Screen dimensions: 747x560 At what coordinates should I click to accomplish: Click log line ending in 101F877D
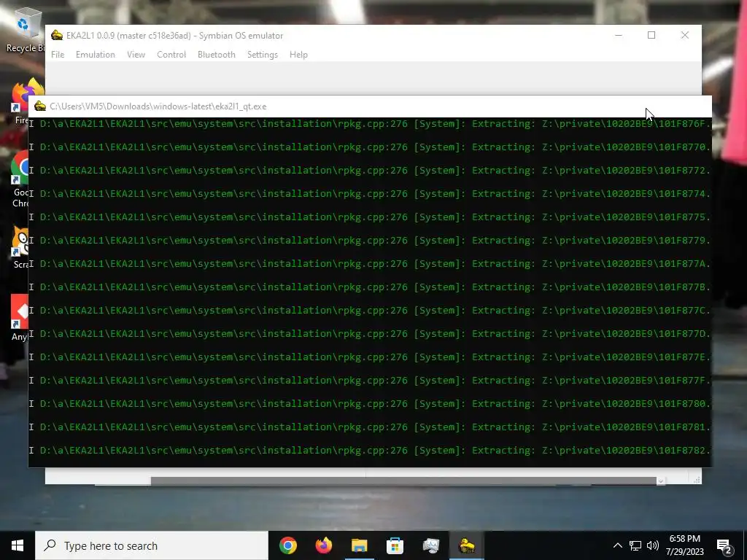[x=370, y=334]
